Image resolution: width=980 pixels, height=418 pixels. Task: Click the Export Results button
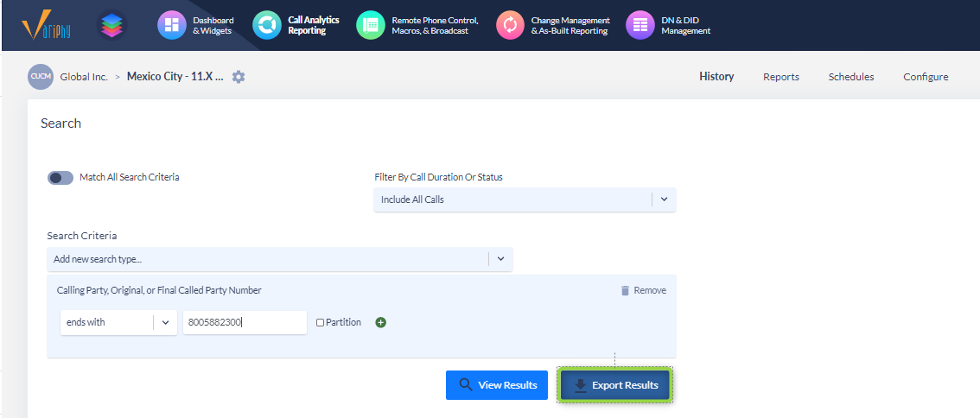pos(615,385)
